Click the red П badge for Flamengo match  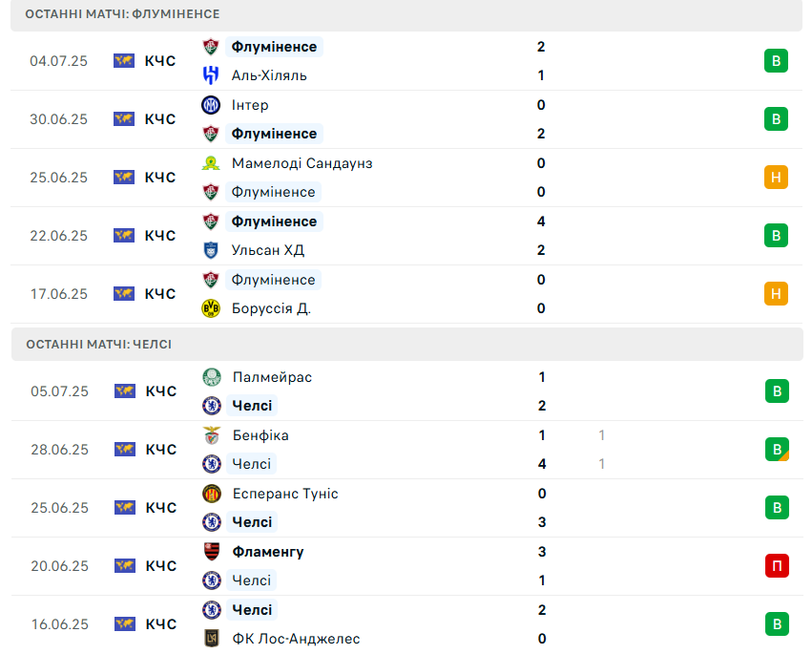click(777, 565)
